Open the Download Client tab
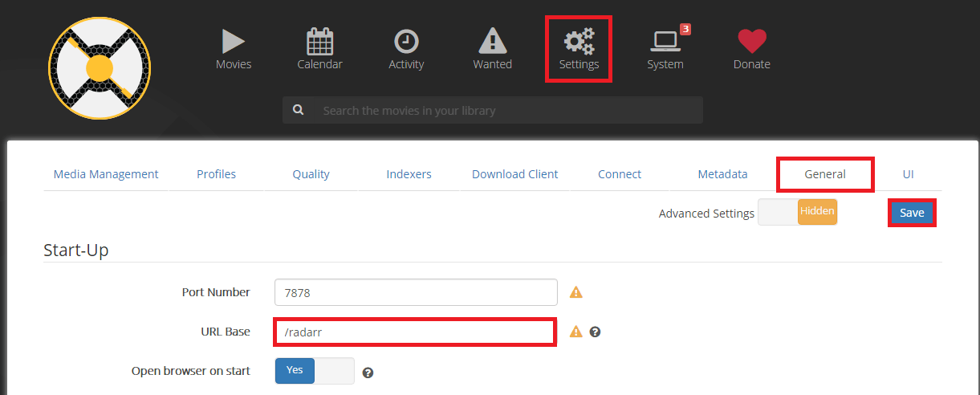 [x=514, y=174]
